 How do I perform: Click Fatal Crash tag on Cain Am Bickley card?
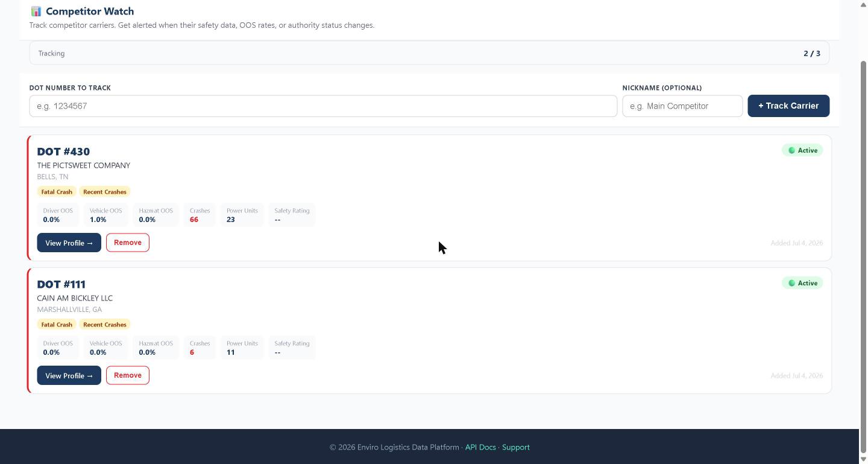(57, 325)
